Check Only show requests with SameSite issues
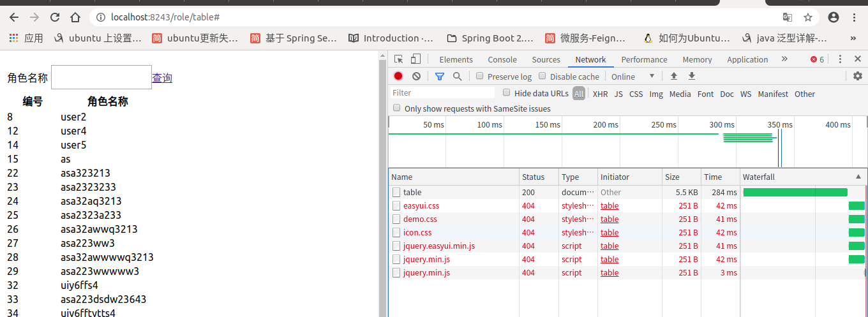Viewport: 868px width, 317px height. click(397, 108)
